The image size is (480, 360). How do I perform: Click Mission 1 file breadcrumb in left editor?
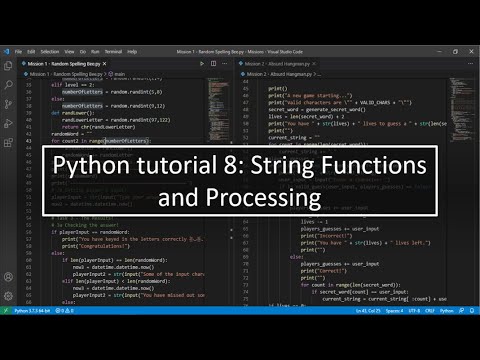[x=66, y=74]
